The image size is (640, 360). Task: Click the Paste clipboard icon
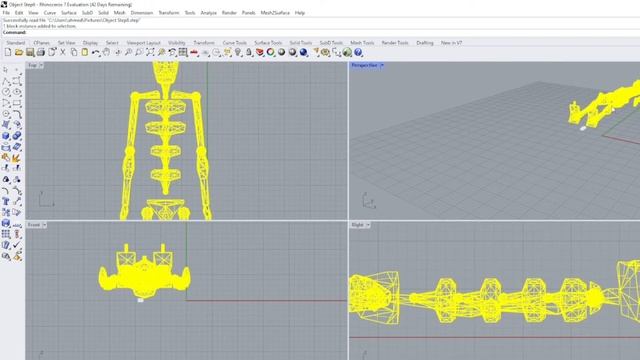[x=84, y=52]
